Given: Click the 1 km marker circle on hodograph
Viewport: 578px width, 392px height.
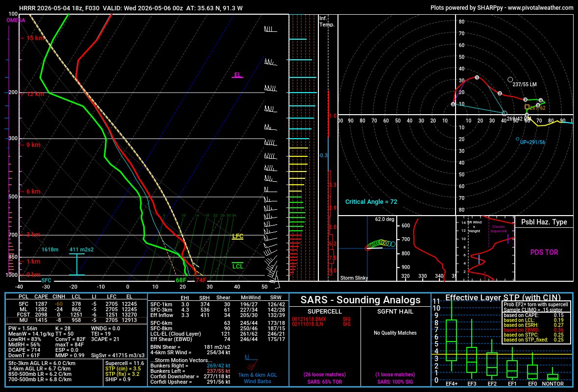Looking at the screenshot, I should 477,77.
